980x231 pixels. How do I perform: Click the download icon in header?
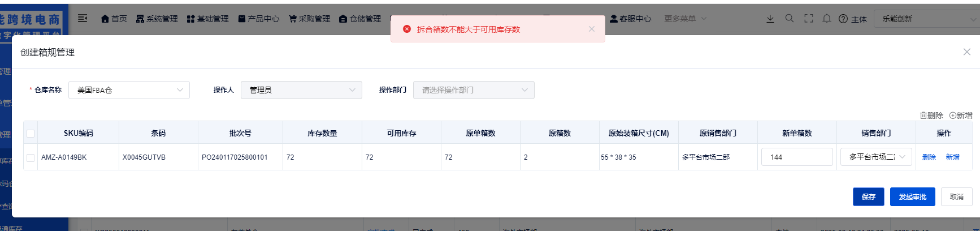[x=770, y=19]
